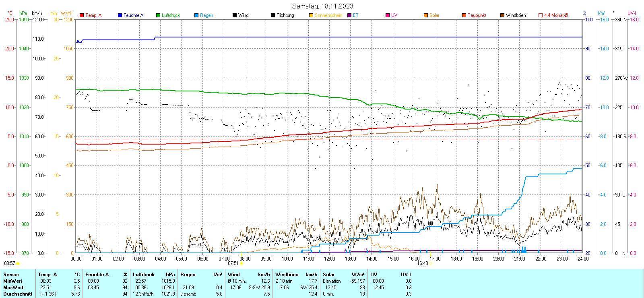
Task: Select the Windböen column header in table
Action: [x=287, y=275]
